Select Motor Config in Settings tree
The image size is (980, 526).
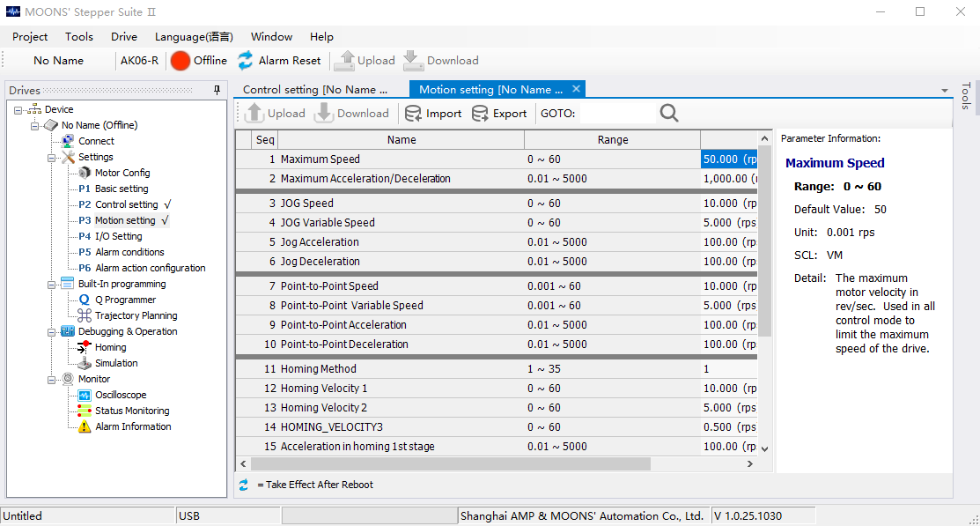point(122,173)
